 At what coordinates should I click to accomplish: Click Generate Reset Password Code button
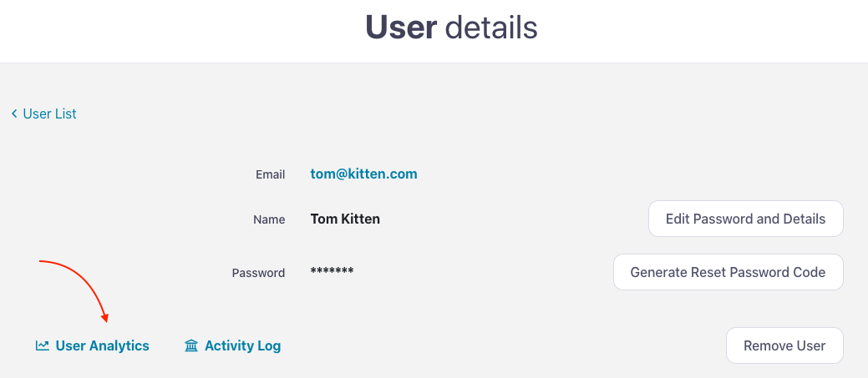pyautogui.click(x=728, y=272)
